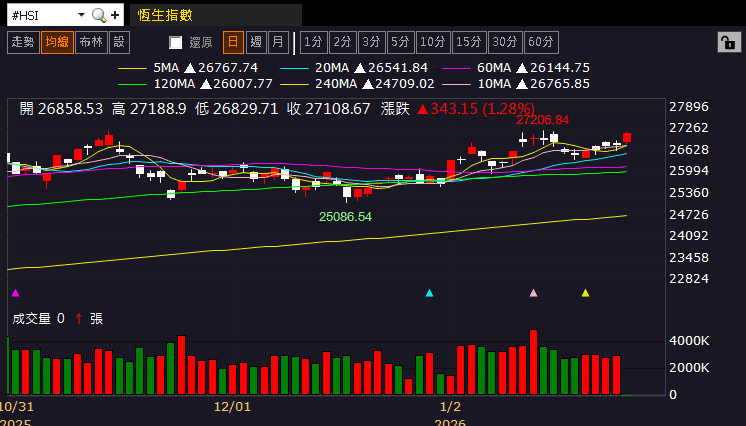Screen dimensions: 746x426
Task: Click the tallest red volume bar
Action: [x=533, y=362]
